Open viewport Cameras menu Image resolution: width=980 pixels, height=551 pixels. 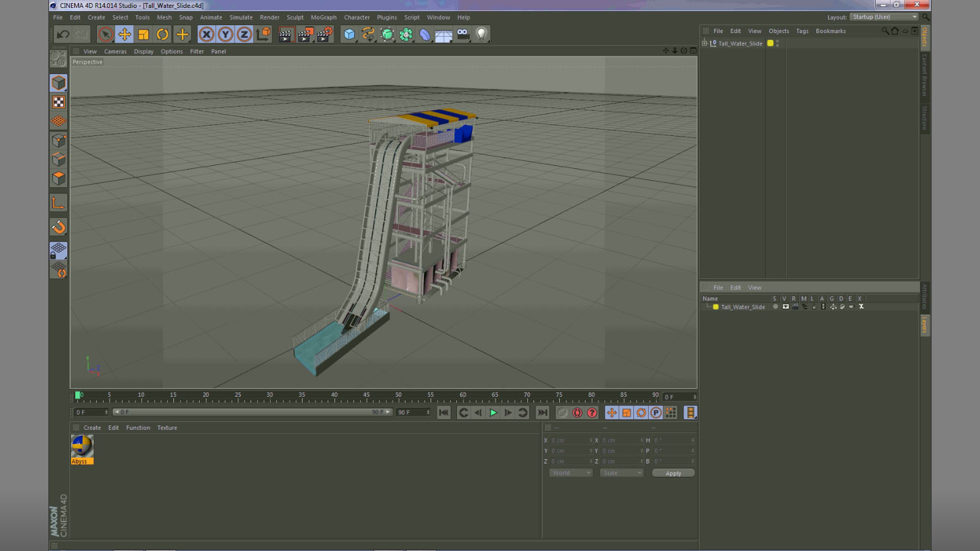(x=115, y=51)
